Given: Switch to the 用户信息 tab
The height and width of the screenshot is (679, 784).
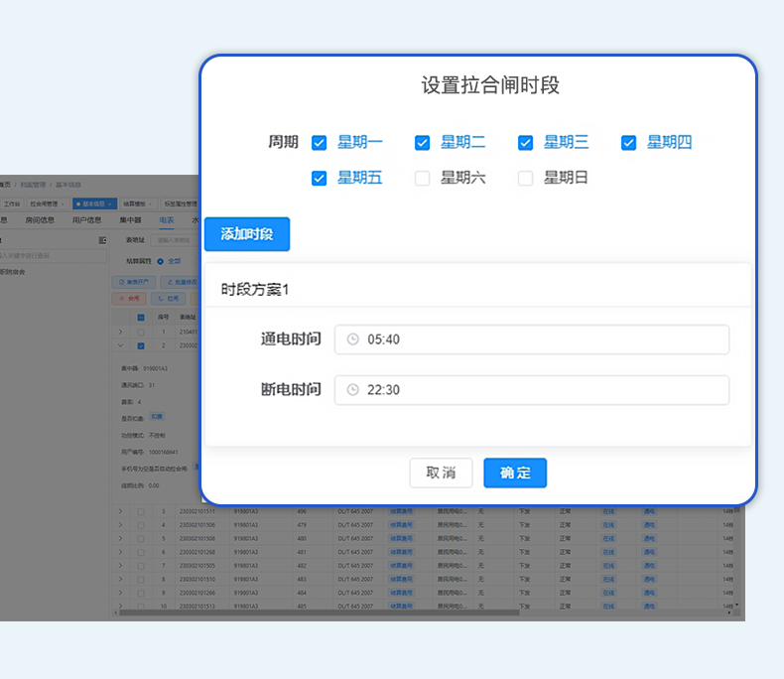Looking at the screenshot, I should click(x=86, y=220).
